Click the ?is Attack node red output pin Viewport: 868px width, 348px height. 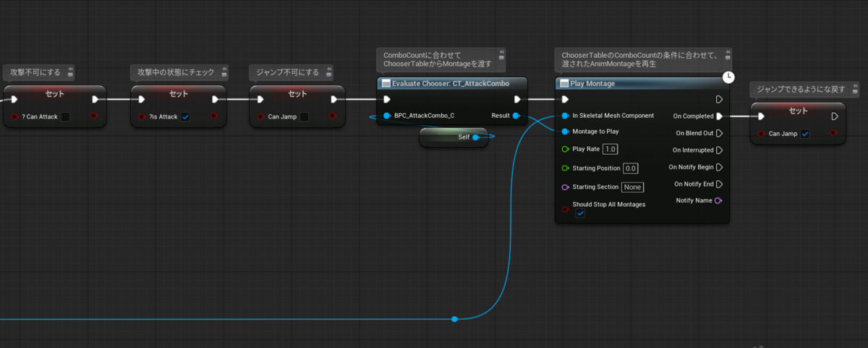pos(216,116)
